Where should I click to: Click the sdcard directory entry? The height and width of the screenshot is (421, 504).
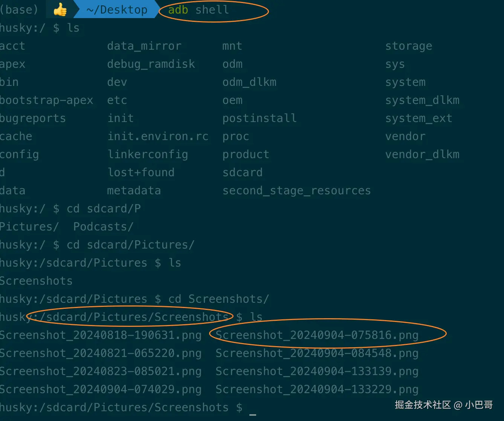coord(242,172)
